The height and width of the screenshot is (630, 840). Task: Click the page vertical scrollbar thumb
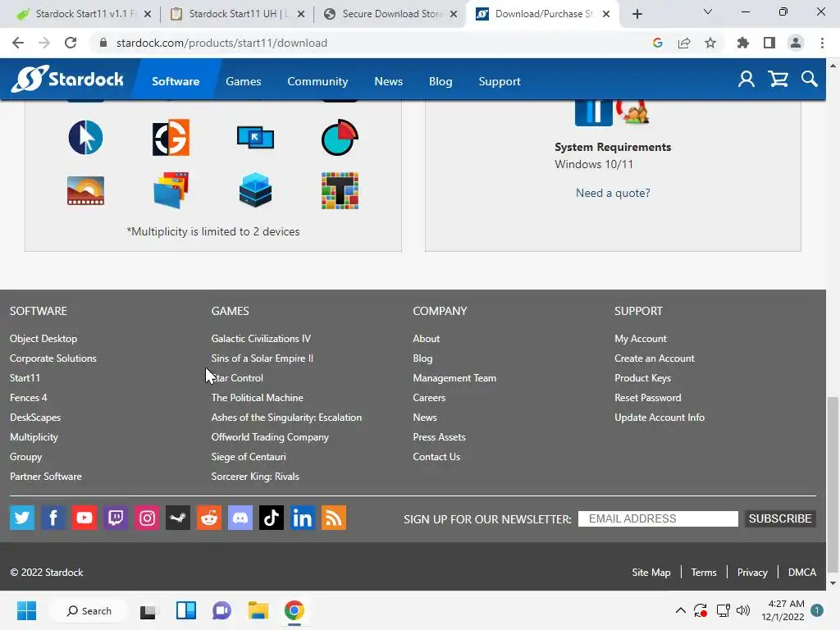click(x=833, y=485)
